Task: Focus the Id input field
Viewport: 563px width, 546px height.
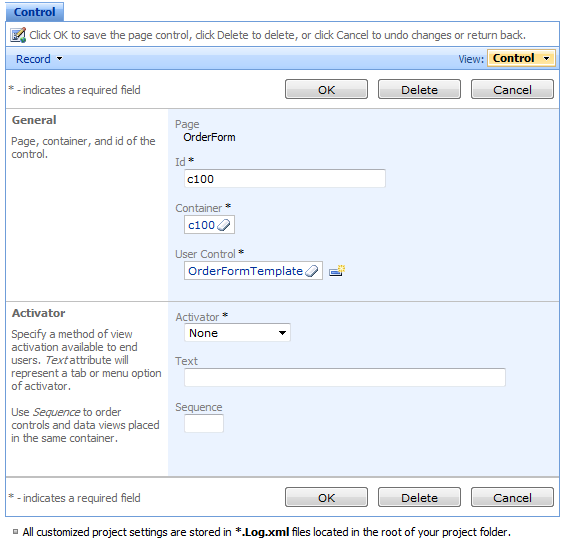Action: tap(285, 178)
